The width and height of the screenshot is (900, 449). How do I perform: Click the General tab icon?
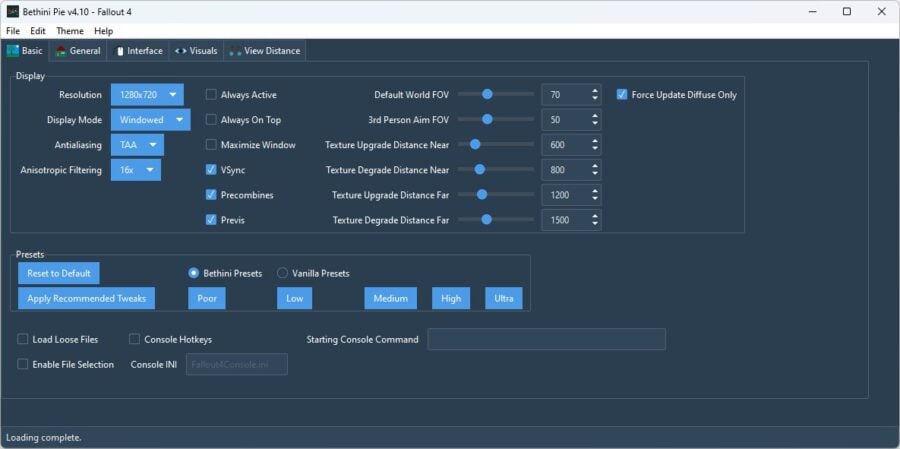tap(61, 51)
